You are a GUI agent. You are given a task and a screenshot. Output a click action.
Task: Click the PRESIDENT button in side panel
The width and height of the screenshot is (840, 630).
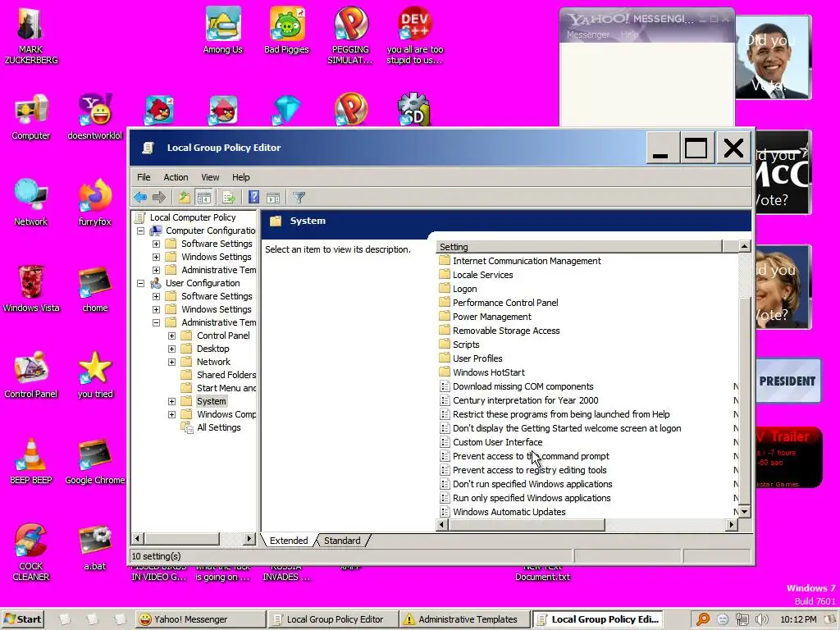click(x=787, y=381)
